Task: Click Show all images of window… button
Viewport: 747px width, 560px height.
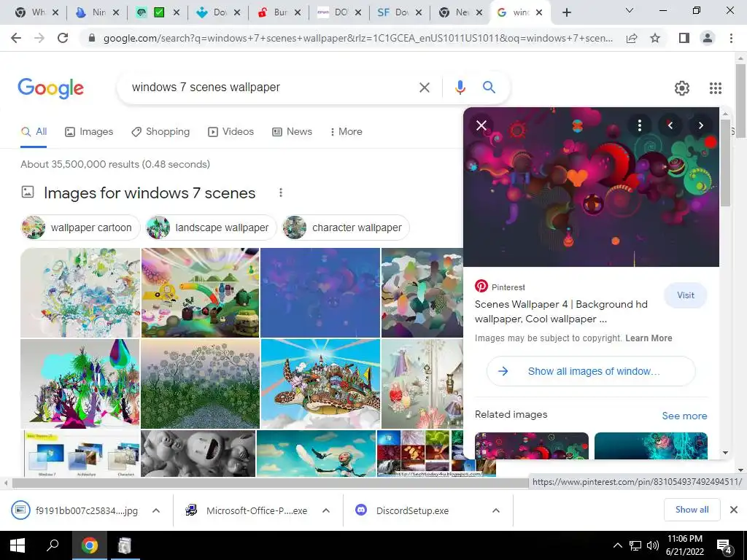Action: [591, 371]
